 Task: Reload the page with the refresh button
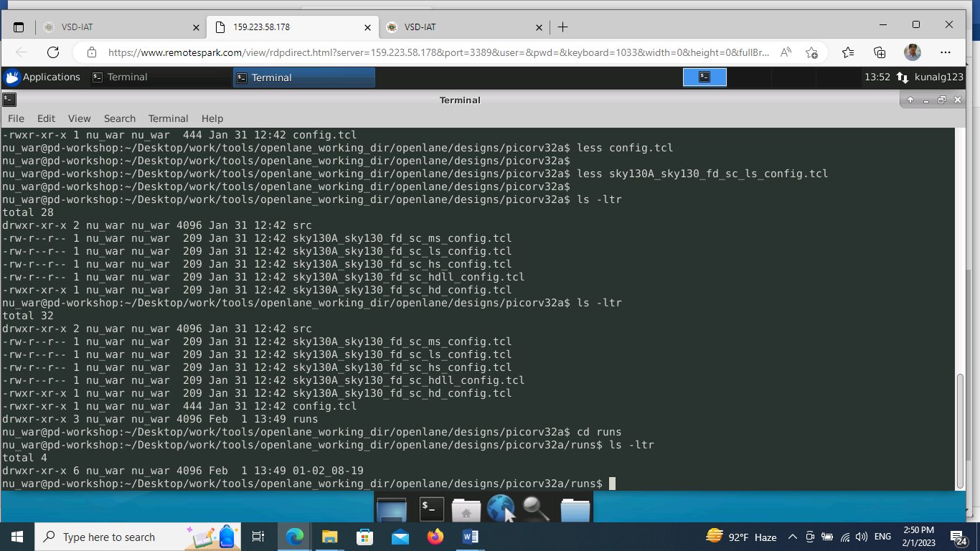click(52, 52)
